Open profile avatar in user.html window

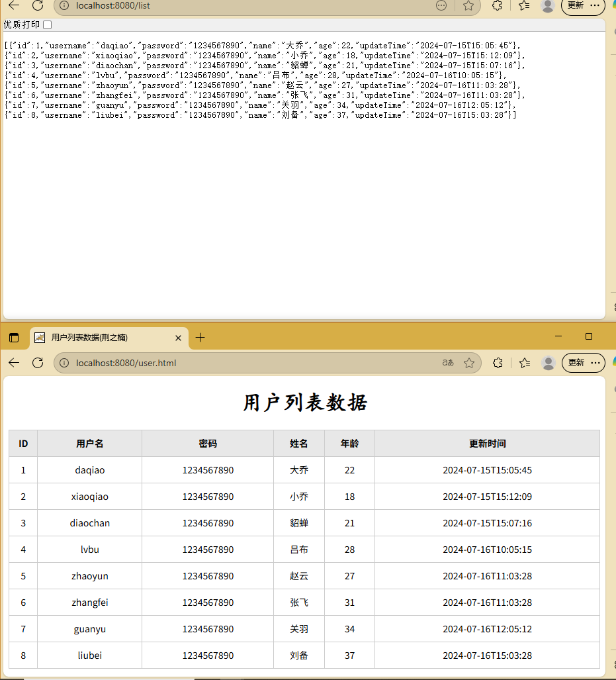pyautogui.click(x=549, y=363)
